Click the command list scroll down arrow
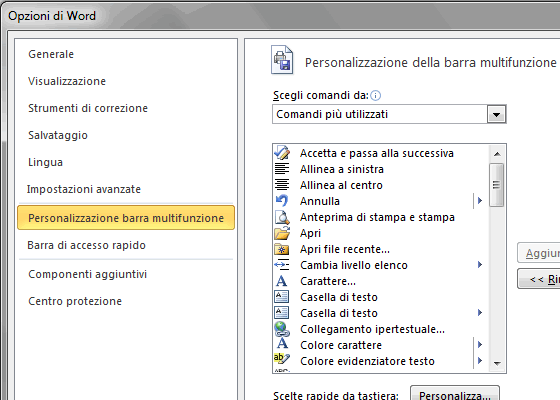 [x=497, y=364]
